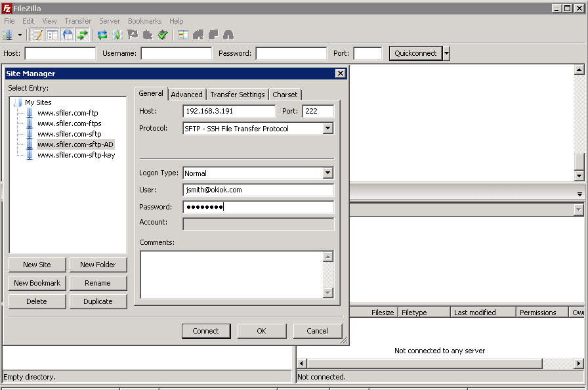
Task: Open the Site Manager icon's dropdown arrow
Action: point(20,35)
